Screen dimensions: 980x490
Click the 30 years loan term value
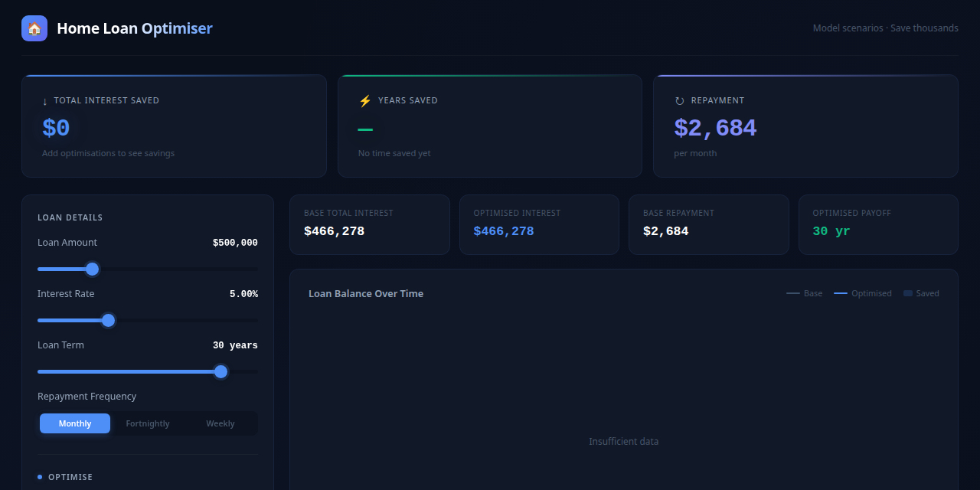click(235, 345)
